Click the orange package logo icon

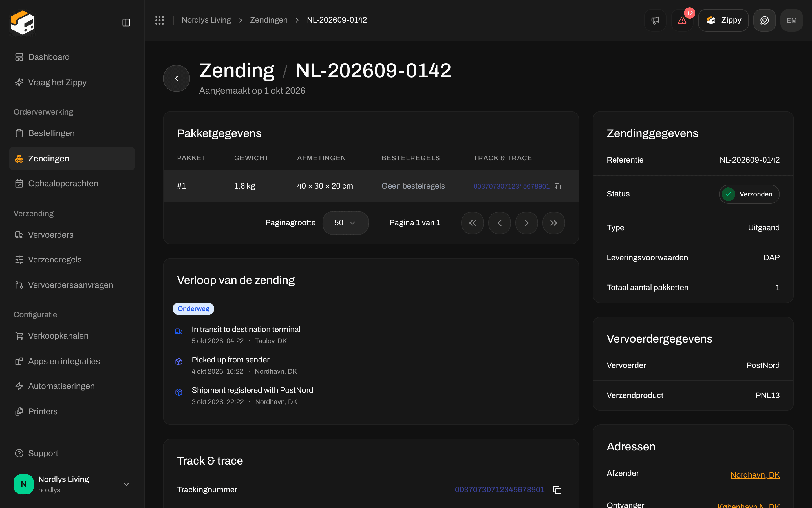(x=23, y=23)
